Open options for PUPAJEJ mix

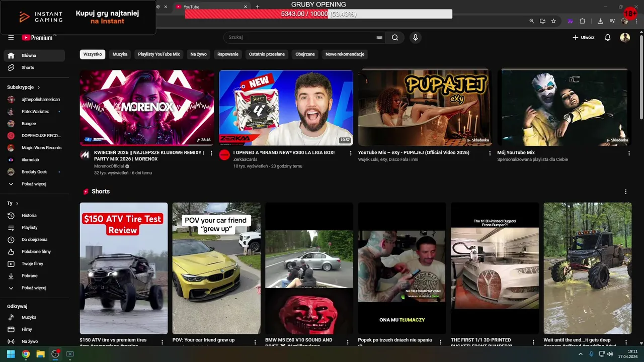coord(490,153)
